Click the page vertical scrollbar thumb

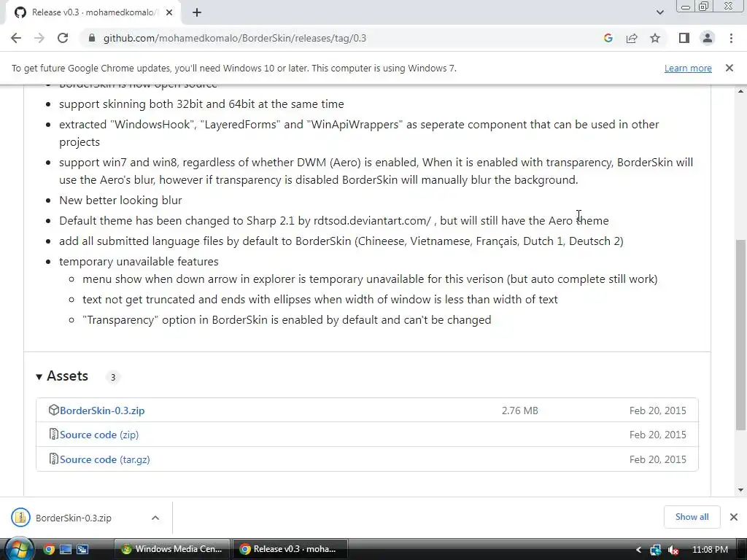[741, 333]
